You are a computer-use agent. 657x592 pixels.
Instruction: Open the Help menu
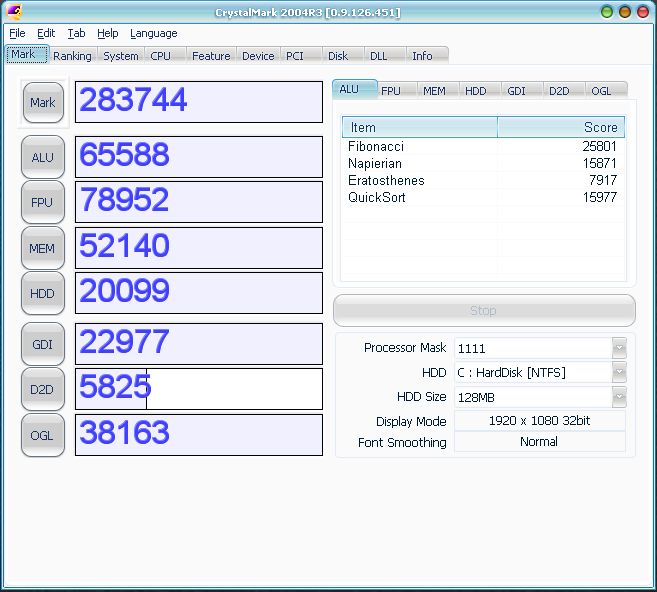click(108, 33)
